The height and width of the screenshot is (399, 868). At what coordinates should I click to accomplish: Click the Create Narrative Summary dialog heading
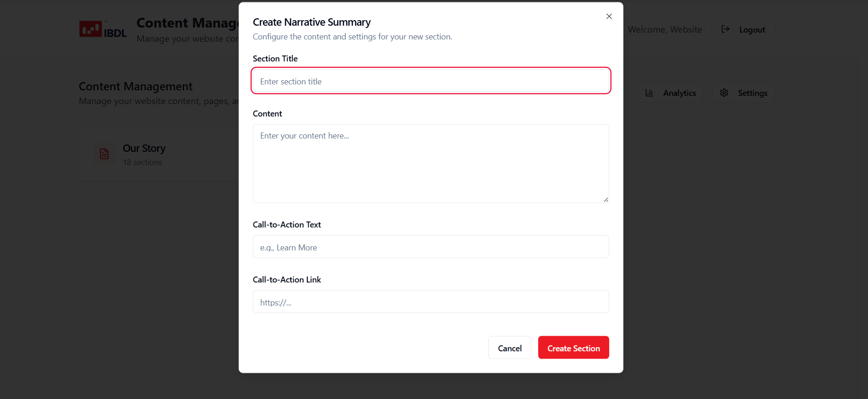pyautogui.click(x=311, y=22)
